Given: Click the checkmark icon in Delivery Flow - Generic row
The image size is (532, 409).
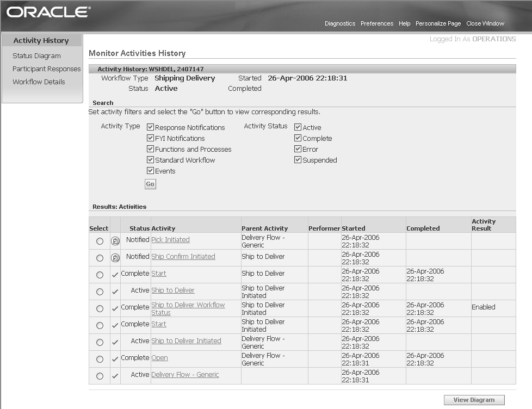Looking at the screenshot, I should tap(115, 376).
